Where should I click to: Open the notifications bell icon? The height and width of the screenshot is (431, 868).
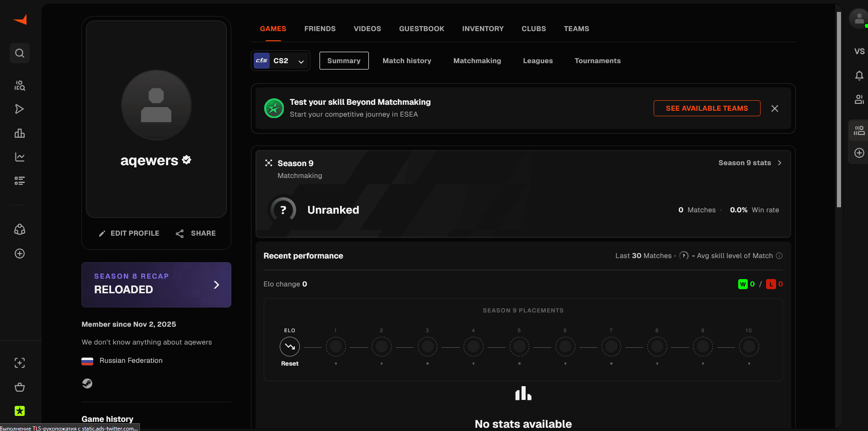859,75
